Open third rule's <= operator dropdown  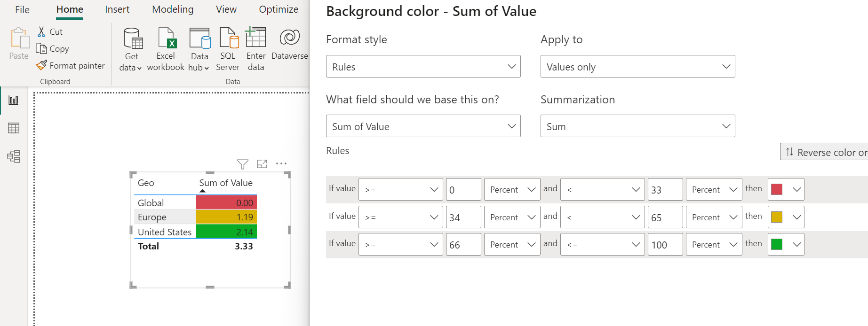click(x=603, y=244)
